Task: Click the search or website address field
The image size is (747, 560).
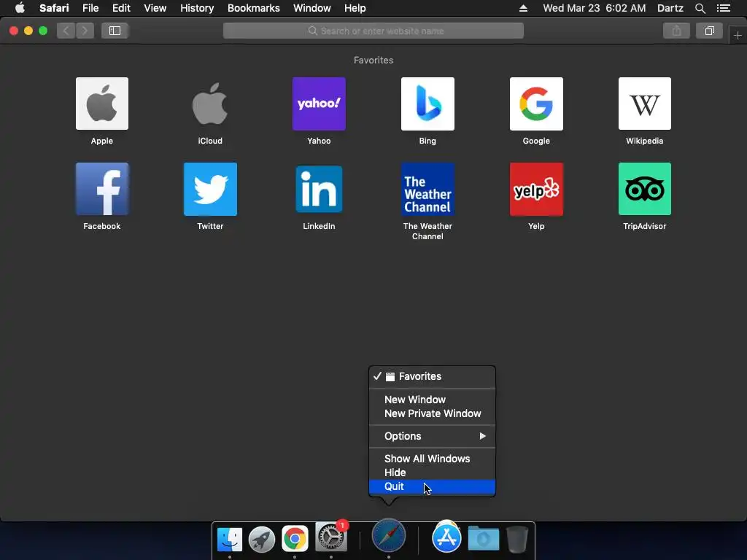Action: click(373, 31)
